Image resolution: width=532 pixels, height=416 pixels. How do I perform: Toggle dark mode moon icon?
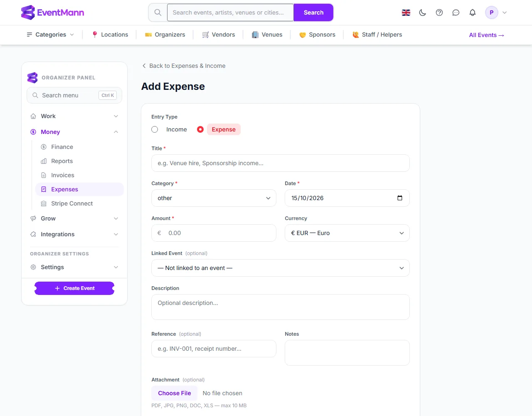click(x=423, y=12)
